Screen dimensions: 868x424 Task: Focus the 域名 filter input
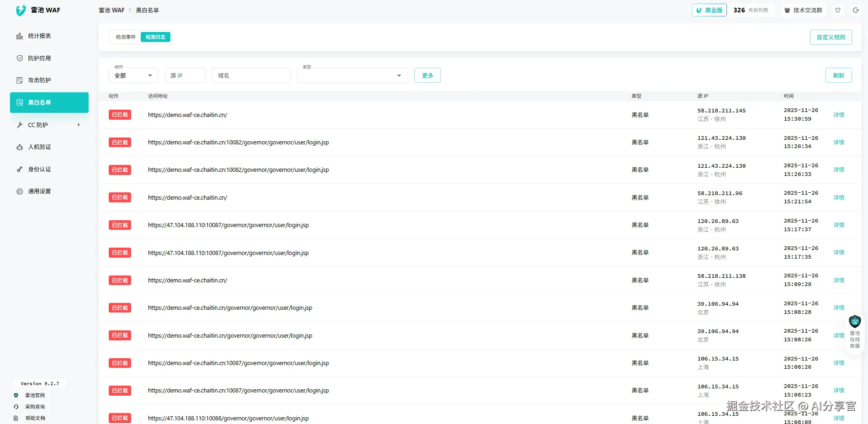(x=251, y=75)
